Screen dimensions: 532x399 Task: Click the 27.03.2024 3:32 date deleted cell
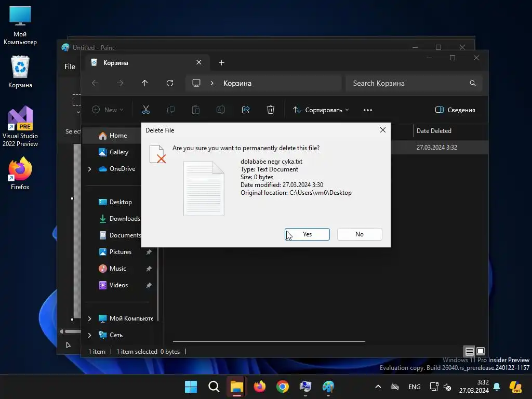click(x=436, y=147)
